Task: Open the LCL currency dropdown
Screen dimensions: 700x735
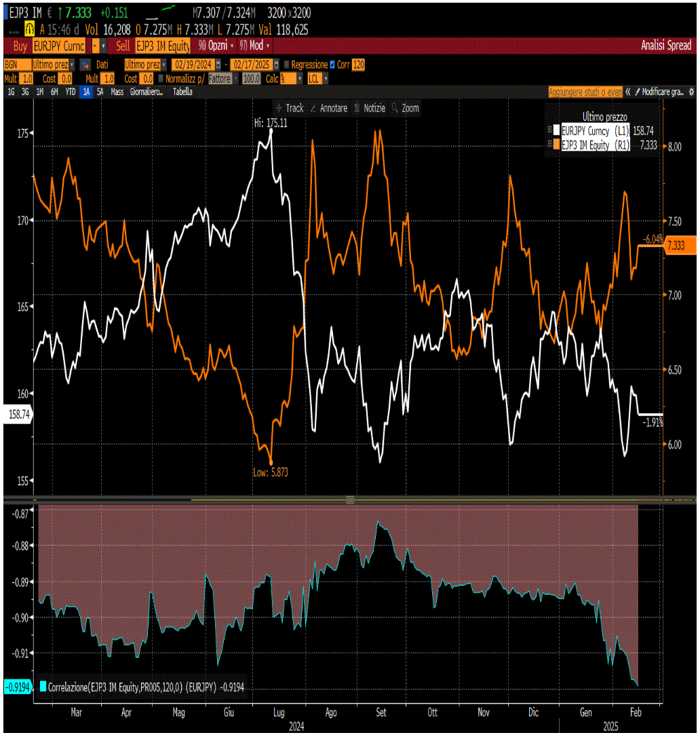Action: (326, 79)
